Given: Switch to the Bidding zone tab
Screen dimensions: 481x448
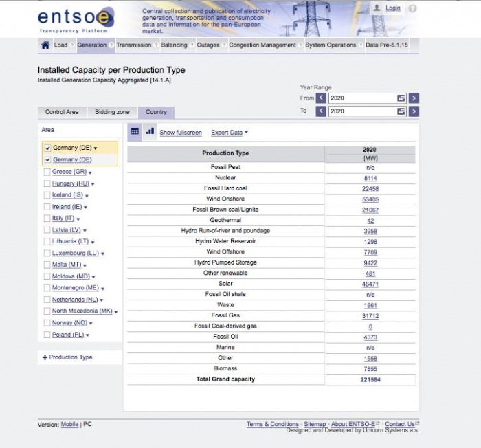Looking at the screenshot, I should [x=112, y=112].
